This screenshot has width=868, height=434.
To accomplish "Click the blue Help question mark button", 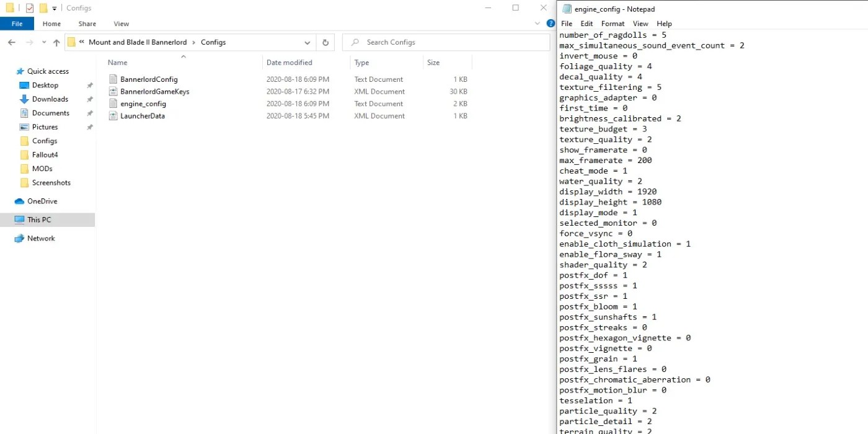I will (x=551, y=24).
